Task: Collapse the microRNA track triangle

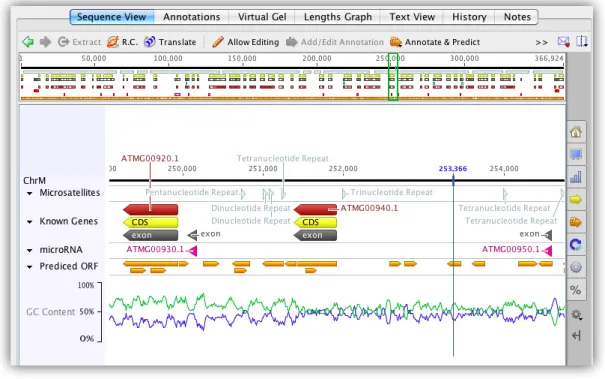Action: point(30,250)
